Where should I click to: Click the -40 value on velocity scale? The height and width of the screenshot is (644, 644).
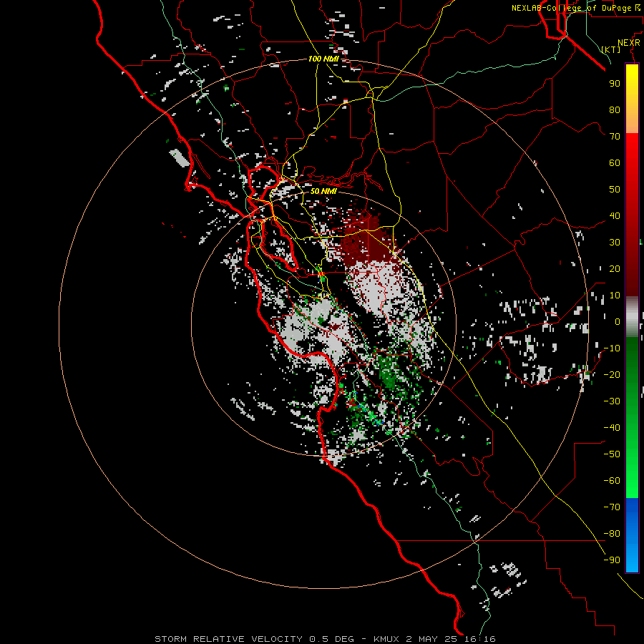tap(612, 428)
